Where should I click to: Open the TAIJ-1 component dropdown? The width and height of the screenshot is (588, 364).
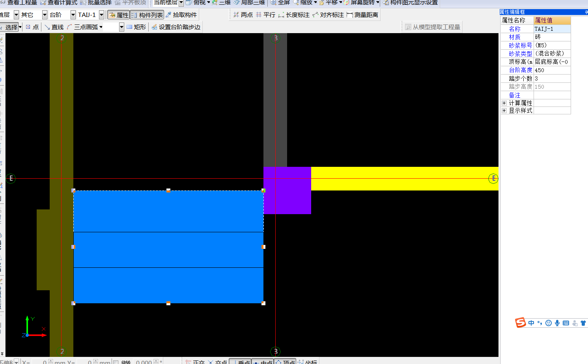101,15
